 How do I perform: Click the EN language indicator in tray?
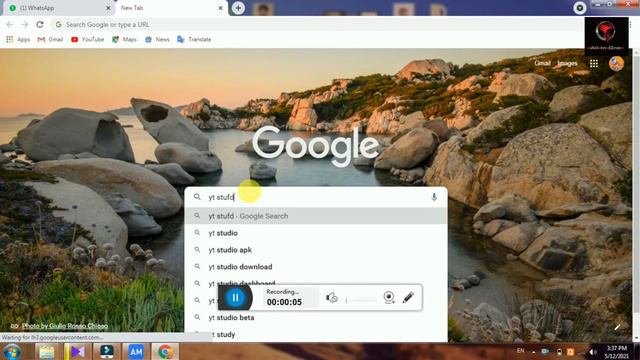[x=520, y=351]
